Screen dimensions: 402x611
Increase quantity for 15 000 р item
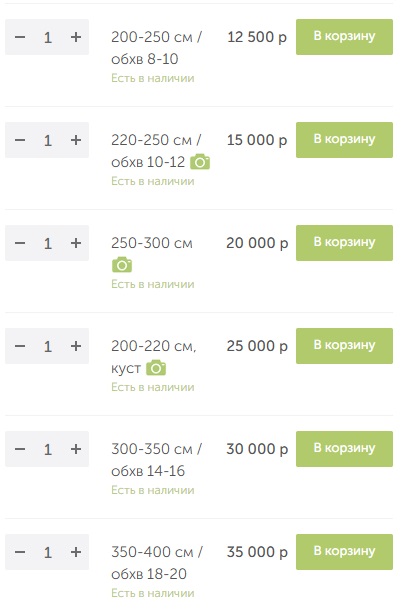coord(76,140)
